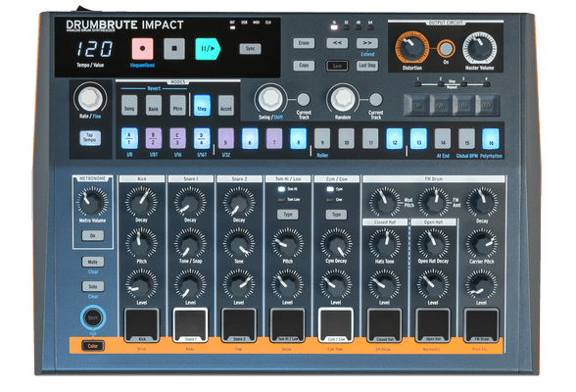Toggle step button A / 1
This screenshot has height=392, width=576.
click(129, 138)
